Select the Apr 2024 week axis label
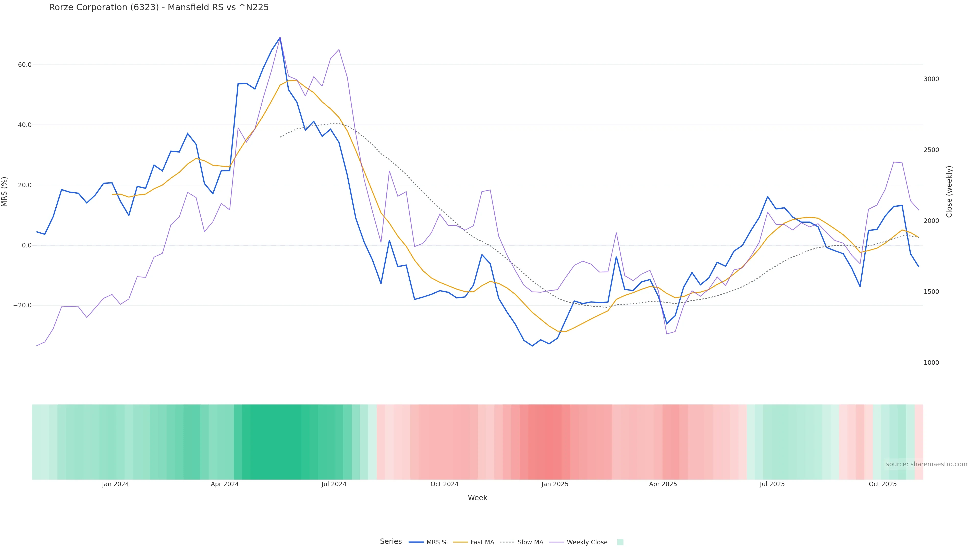This screenshot has height=551, width=980. [225, 484]
